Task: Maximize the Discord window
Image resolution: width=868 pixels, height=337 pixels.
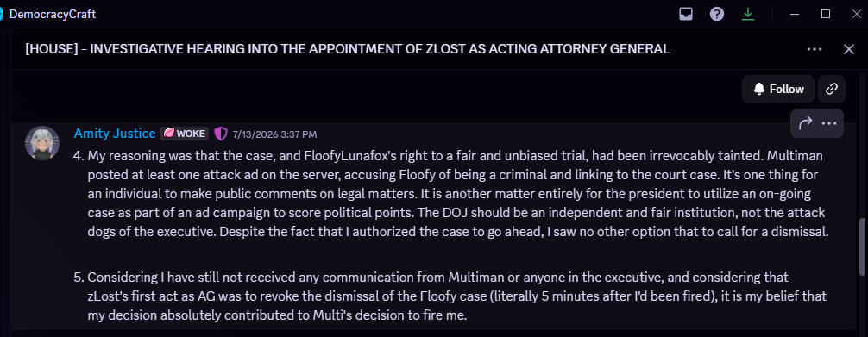Action: coord(826,14)
